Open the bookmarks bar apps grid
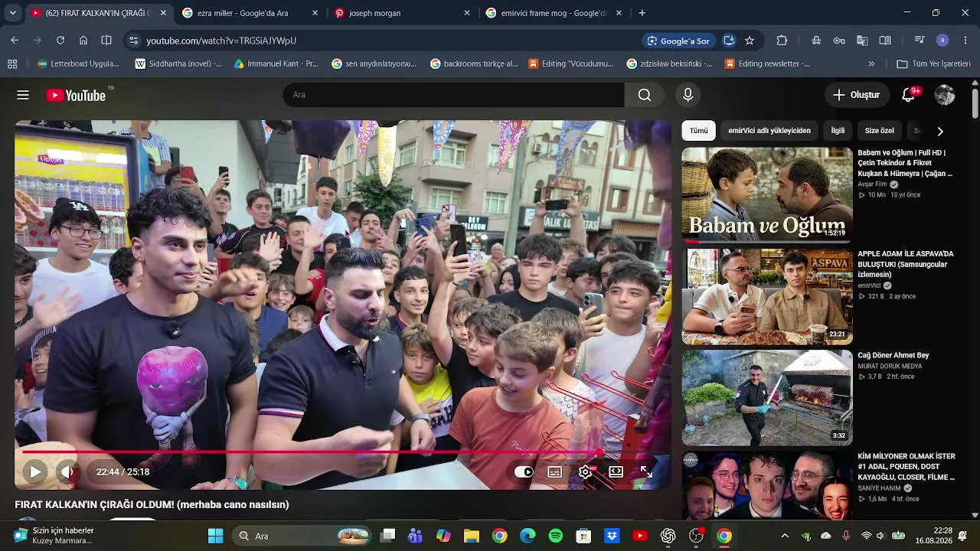This screenshot has width=980, height=551. click(11, 64)
